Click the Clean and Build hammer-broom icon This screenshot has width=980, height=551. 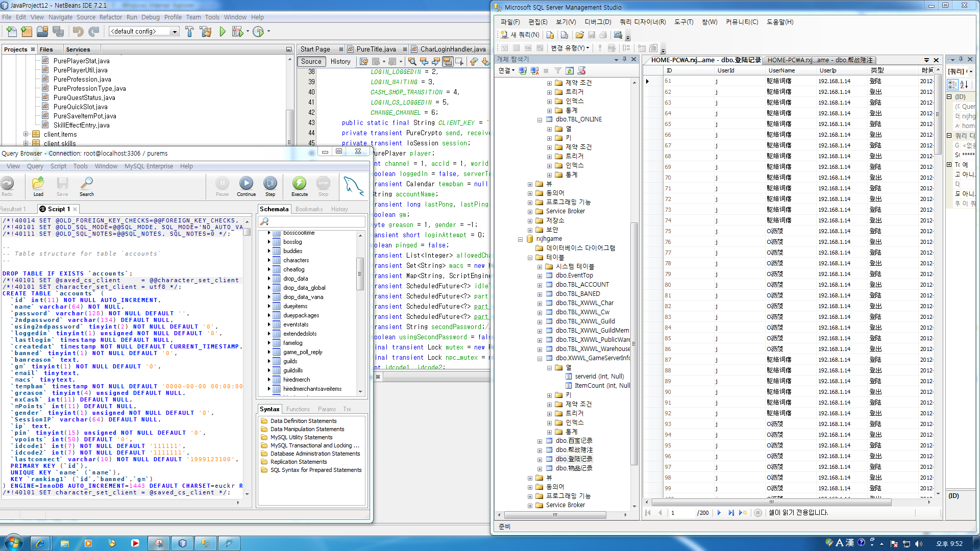point(206,32)
